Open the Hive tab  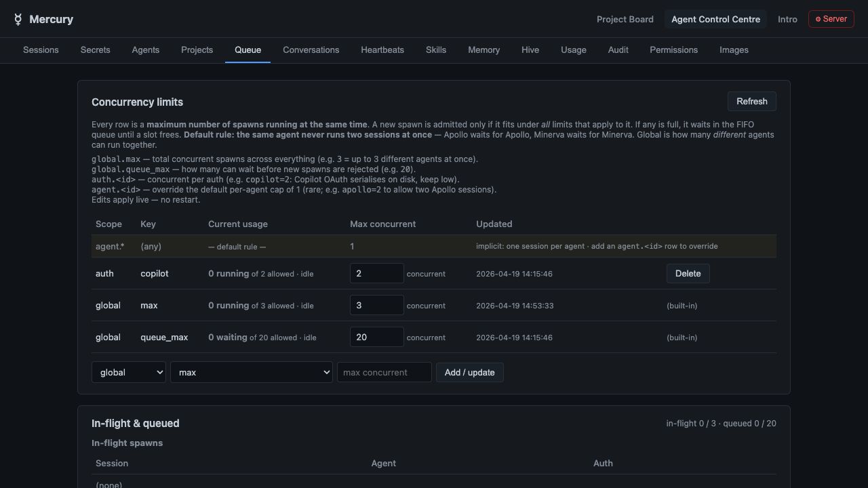(x=530, y=50)
